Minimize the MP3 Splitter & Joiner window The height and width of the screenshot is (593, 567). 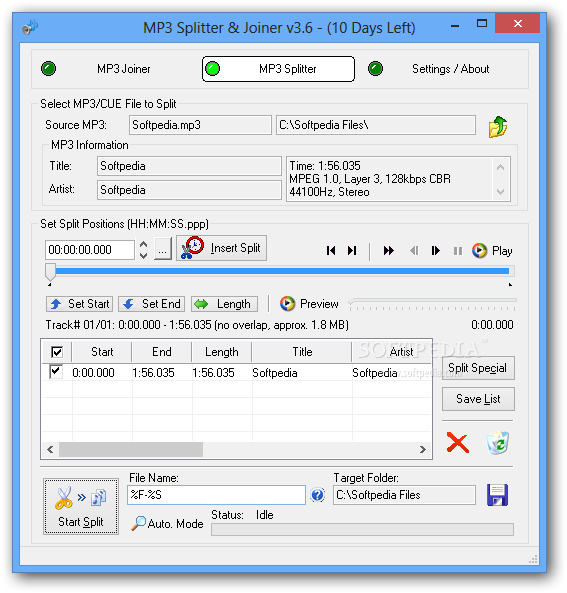pyautogui.click(x=455, y=26)
